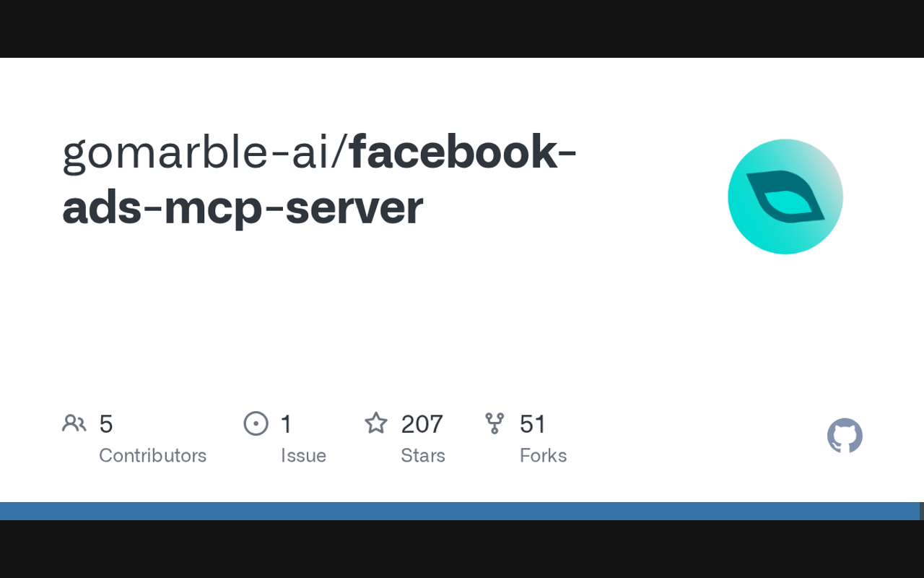
Task: Click the teal gomarble-ai avatar logo
Action: [785, 197]
